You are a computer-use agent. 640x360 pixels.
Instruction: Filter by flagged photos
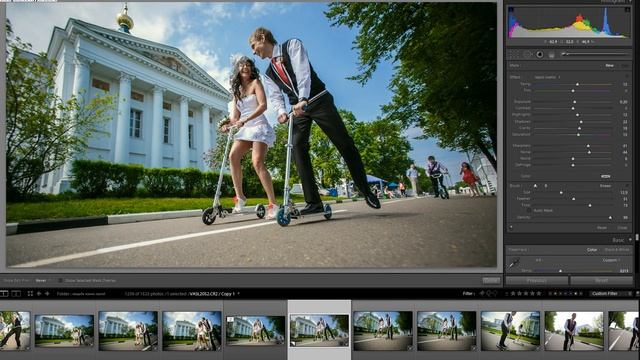point(481,293)
